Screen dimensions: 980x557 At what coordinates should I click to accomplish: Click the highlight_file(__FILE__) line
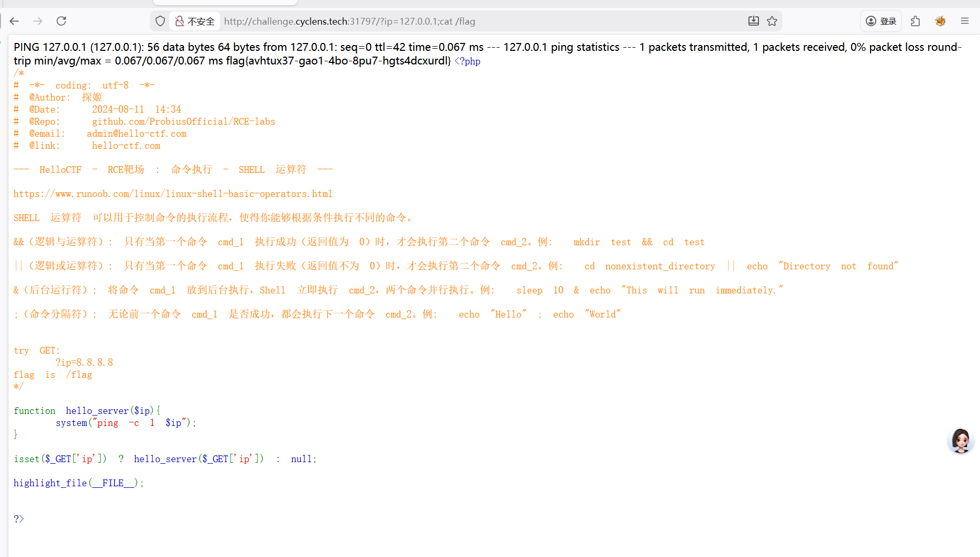tap(79, 483)
